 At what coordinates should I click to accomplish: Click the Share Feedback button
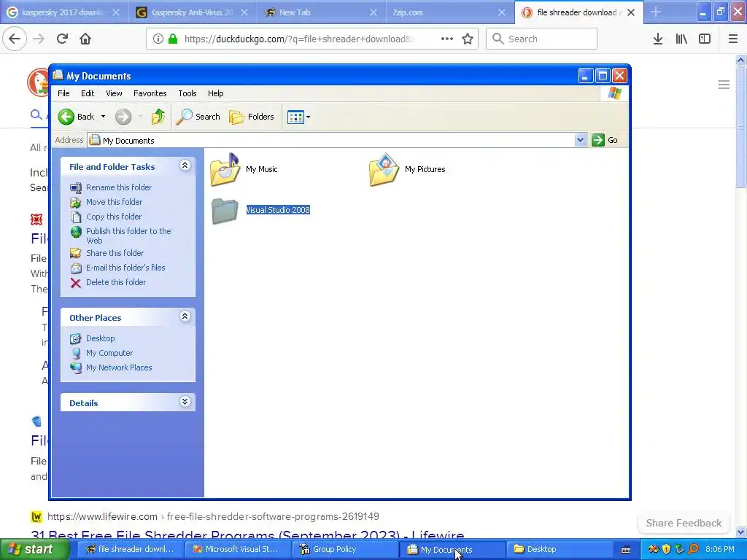pos(684,523)
